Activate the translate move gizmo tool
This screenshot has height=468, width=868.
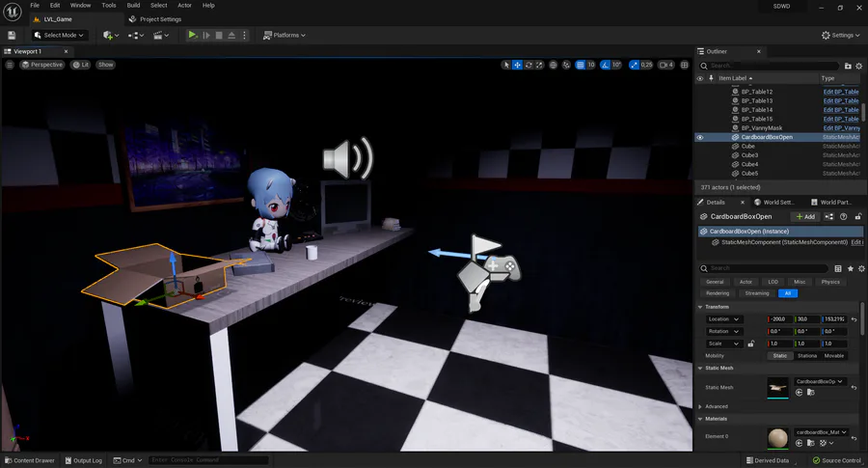517,65
